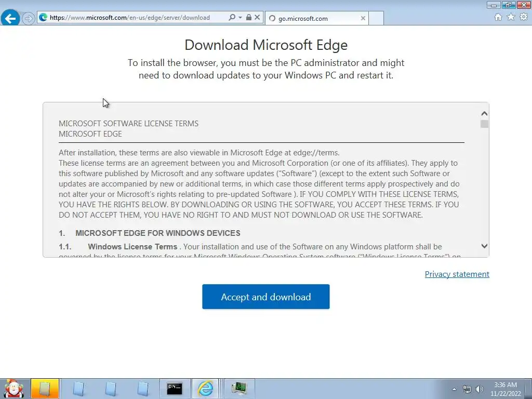Image resolution: width=532 pixels, height=399 pixels.
Task: Open the highlighted orange taskbar item
Action: click(x=45, y=389)
